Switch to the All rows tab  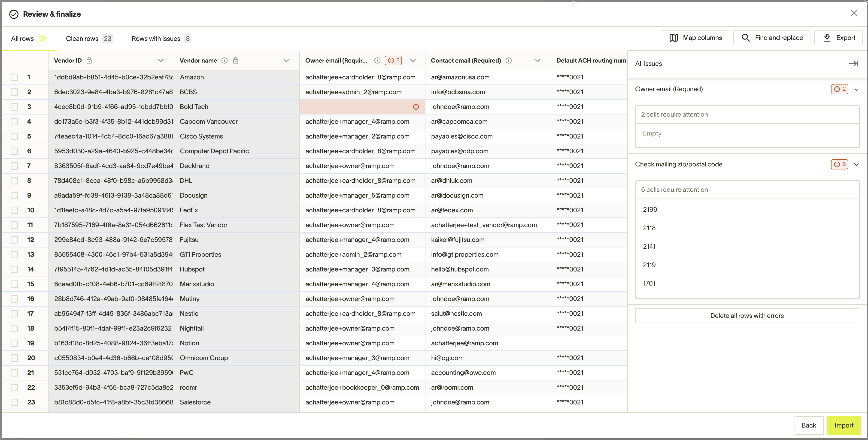[x=29, y=39]
